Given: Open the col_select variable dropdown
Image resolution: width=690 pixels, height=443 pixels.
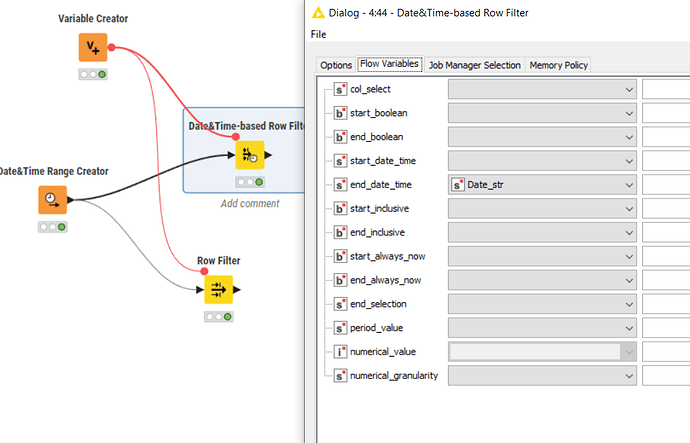Looking at the screenshot, I should 542,90.
